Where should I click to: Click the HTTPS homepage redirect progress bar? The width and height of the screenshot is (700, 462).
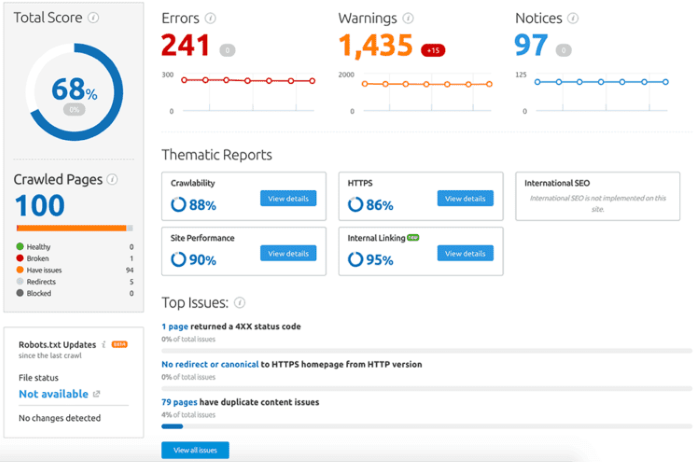426,389
